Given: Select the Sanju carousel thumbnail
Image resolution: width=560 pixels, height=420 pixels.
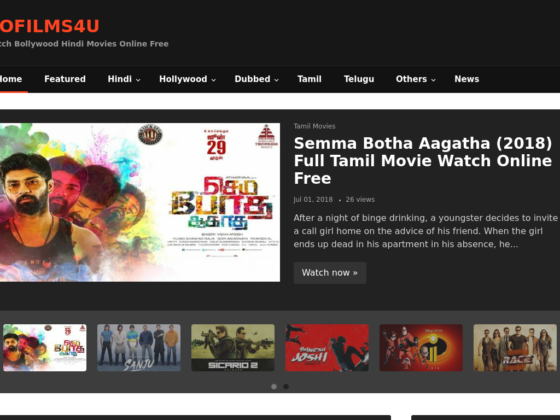Looking at the screenshot, I should (x=139, y=348).
